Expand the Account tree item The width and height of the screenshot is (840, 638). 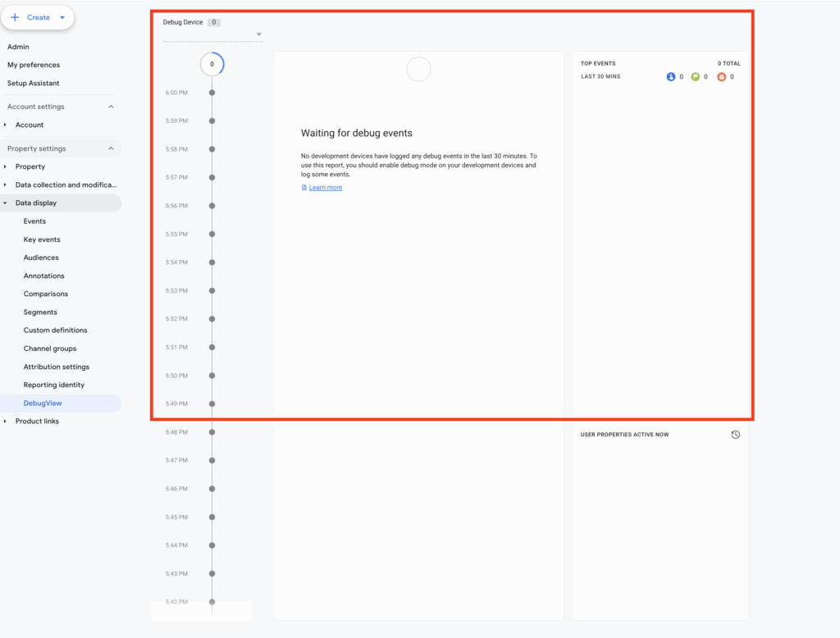tap(6, 125)
